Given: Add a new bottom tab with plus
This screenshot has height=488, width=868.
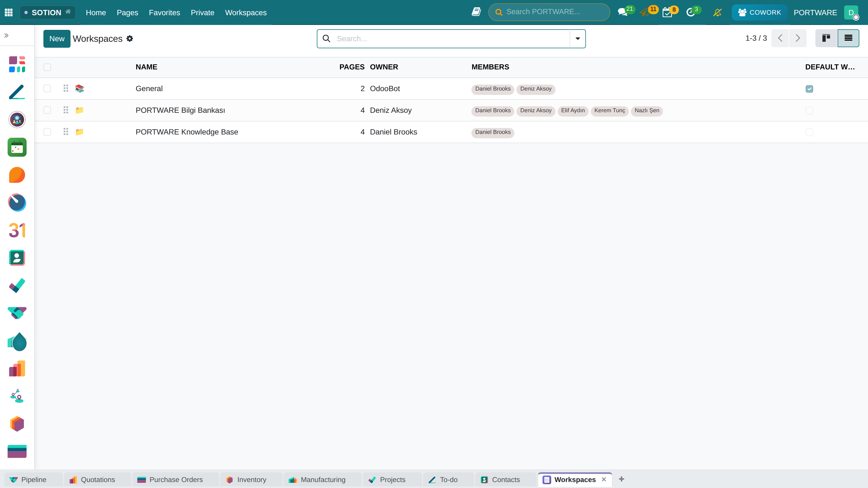Looking at the screenshot, I should (621, 479).
